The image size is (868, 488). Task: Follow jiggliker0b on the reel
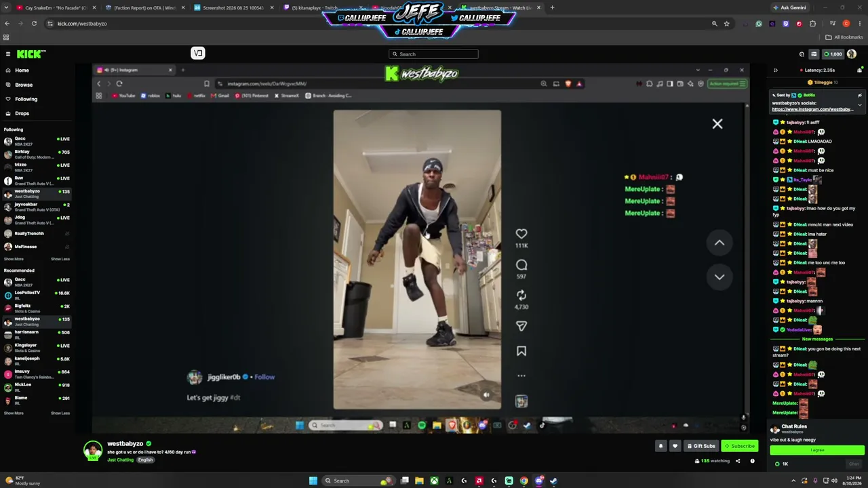[264, 377]
